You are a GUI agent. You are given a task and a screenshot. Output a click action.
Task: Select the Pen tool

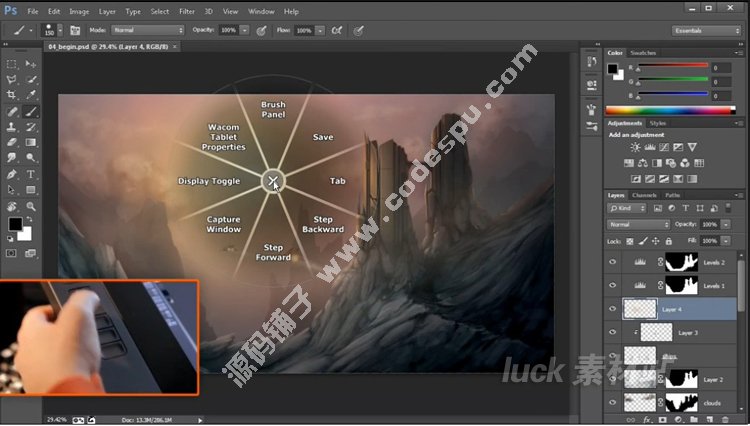[11, 175]
